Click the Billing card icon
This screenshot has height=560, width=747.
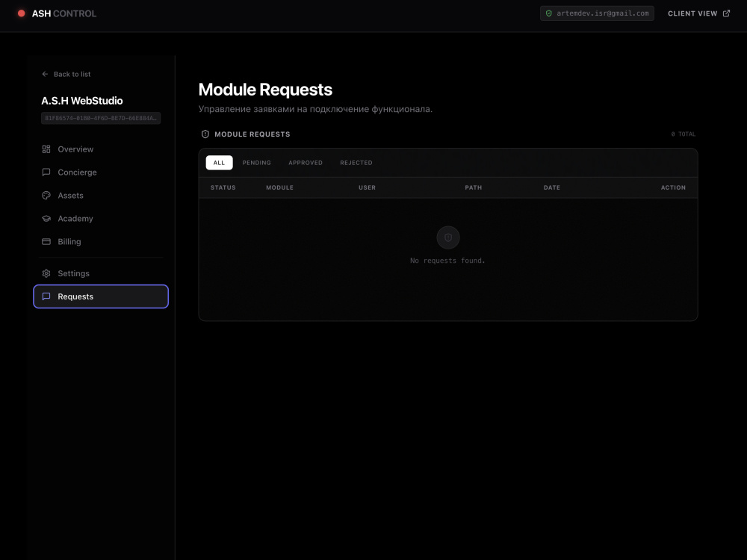pyautogui.click(x=46, y=241)
